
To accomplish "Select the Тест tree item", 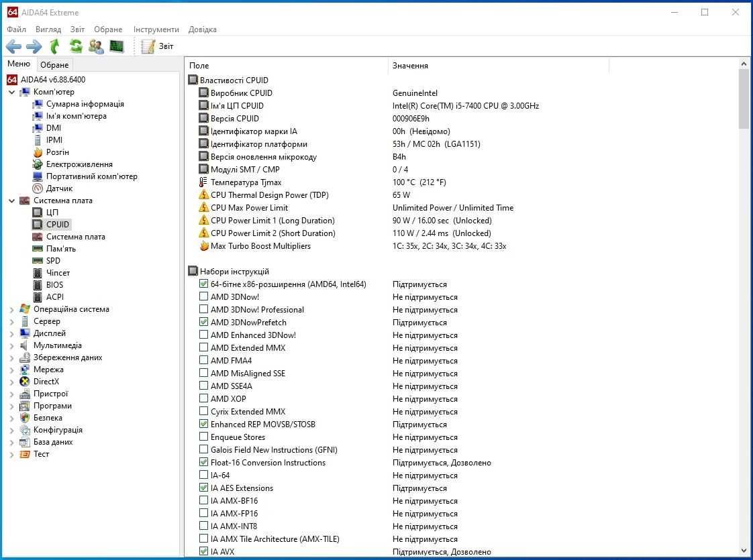I will pyautogui.click(x=42, y=454).
